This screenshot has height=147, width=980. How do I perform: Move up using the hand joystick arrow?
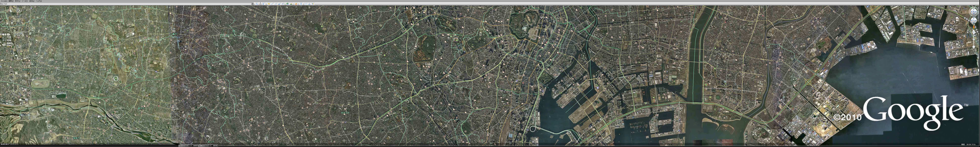[974, 18]
